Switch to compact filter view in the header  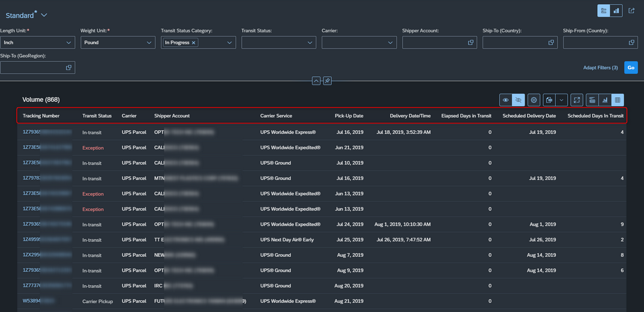603,11
